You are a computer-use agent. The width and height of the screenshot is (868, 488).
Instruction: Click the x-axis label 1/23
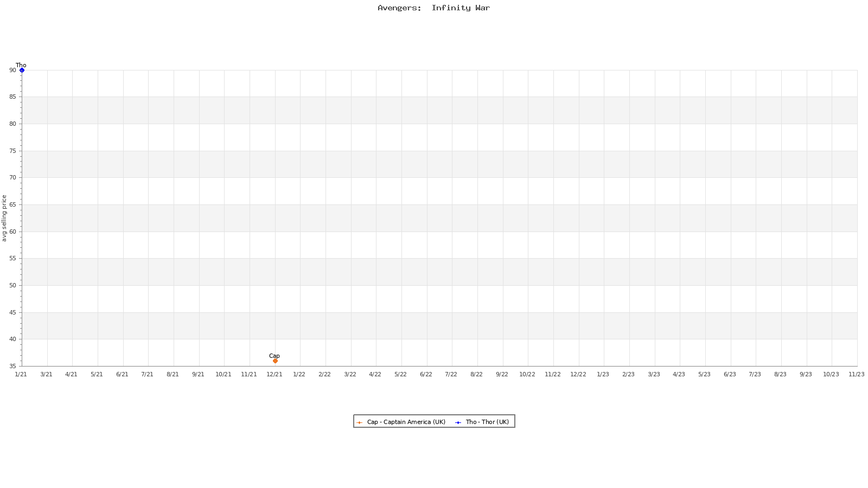603,374
